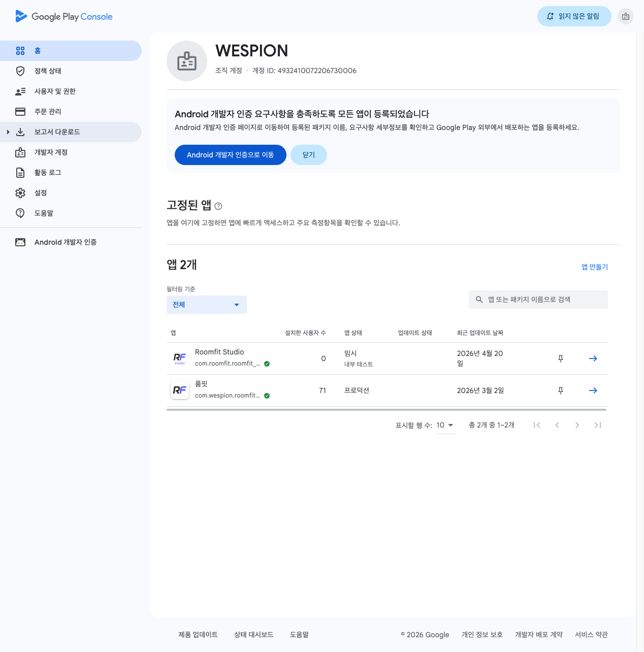Click the 룸핏 app thumbnail icon
Viewport: 644px width, 652px height.
[180, 390]
